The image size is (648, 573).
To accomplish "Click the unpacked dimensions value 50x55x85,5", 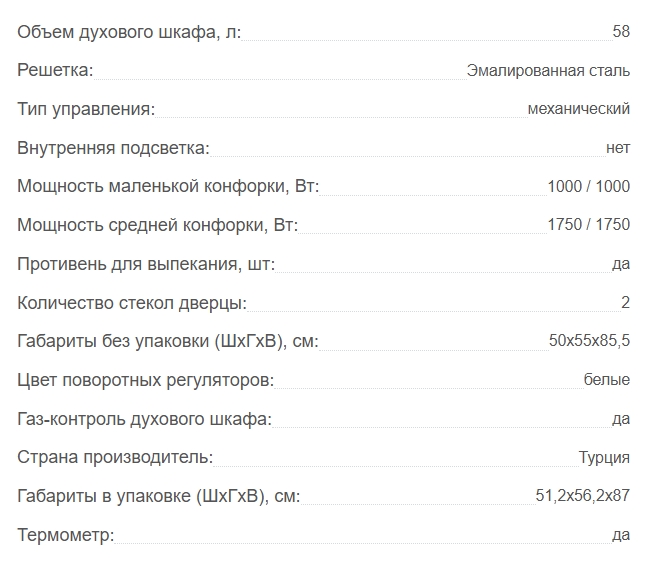I will click(589, 341).
